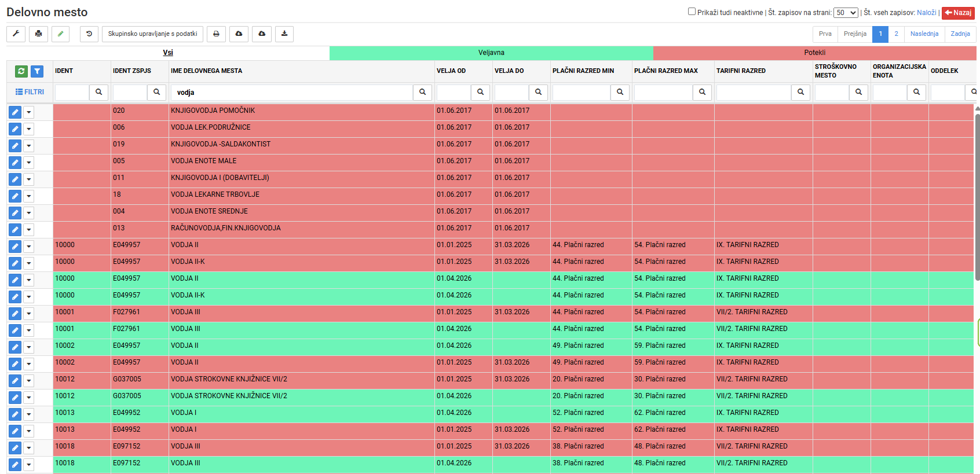Click the solid black printer icon
The height and width of the screenshot is (474, 980).
click(38, 34)
